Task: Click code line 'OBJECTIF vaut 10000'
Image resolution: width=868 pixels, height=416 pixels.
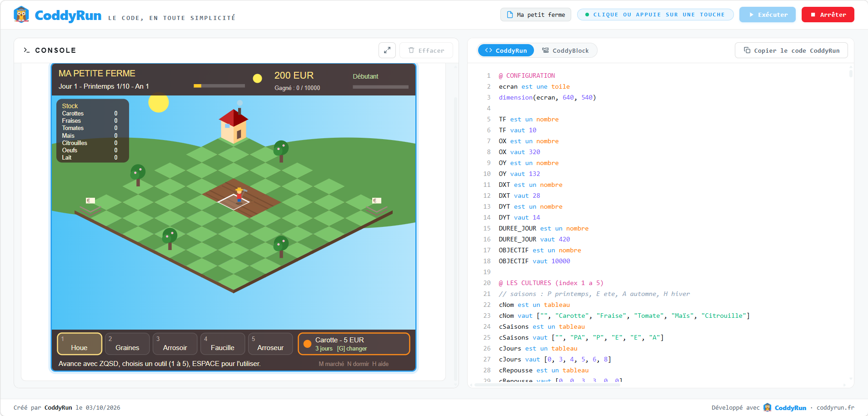Action: pyautogui.click(x=534, y=261)
